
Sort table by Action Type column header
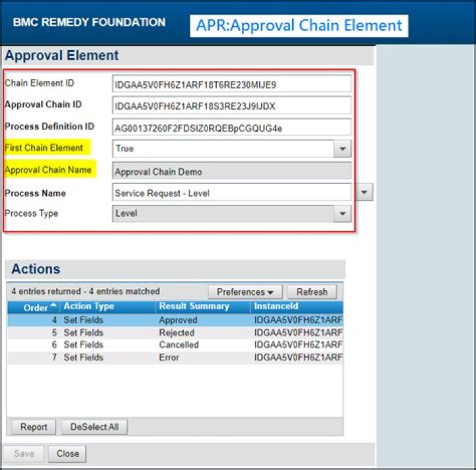click(x=108, y=307)
